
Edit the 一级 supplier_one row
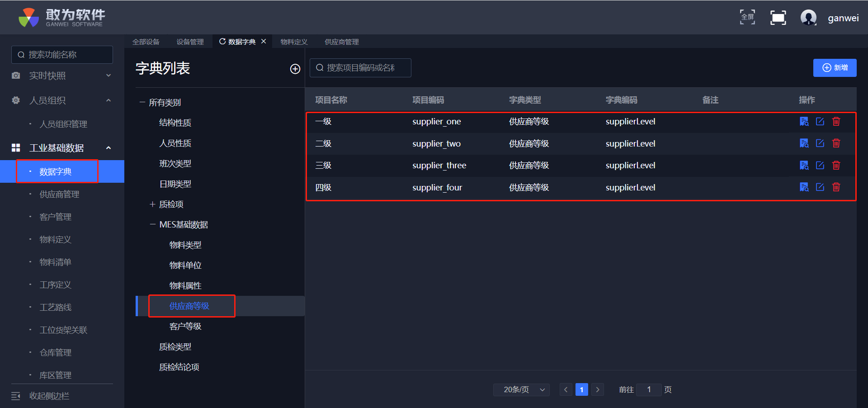[820, 121]
